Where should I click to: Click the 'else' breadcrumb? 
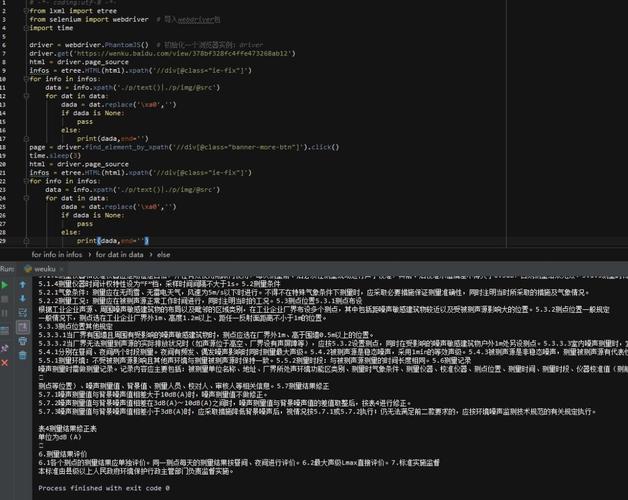[x=163, y=254]
